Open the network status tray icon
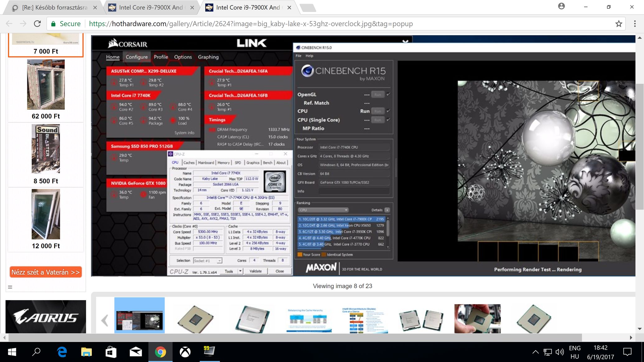 point(548,352)
